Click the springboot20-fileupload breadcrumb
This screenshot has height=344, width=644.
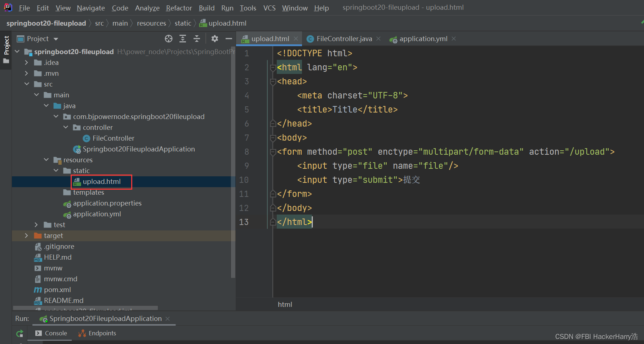coord(46,23)
